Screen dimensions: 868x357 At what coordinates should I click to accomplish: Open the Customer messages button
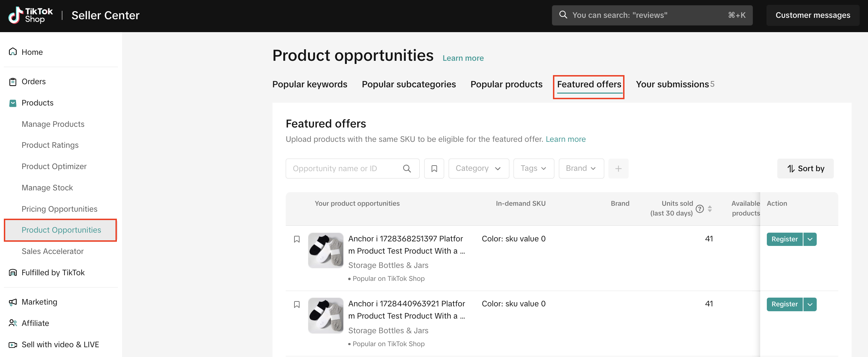[x=813, y=15]
